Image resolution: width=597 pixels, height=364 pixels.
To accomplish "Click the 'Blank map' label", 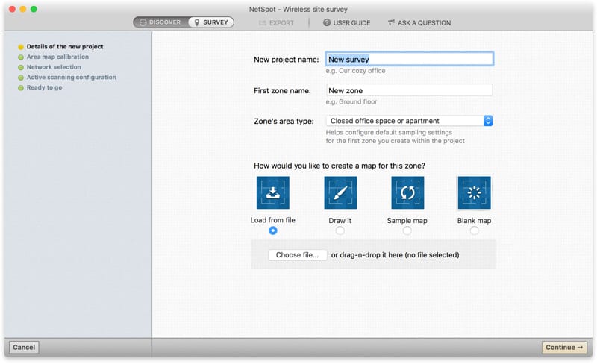I will point(474,221).
